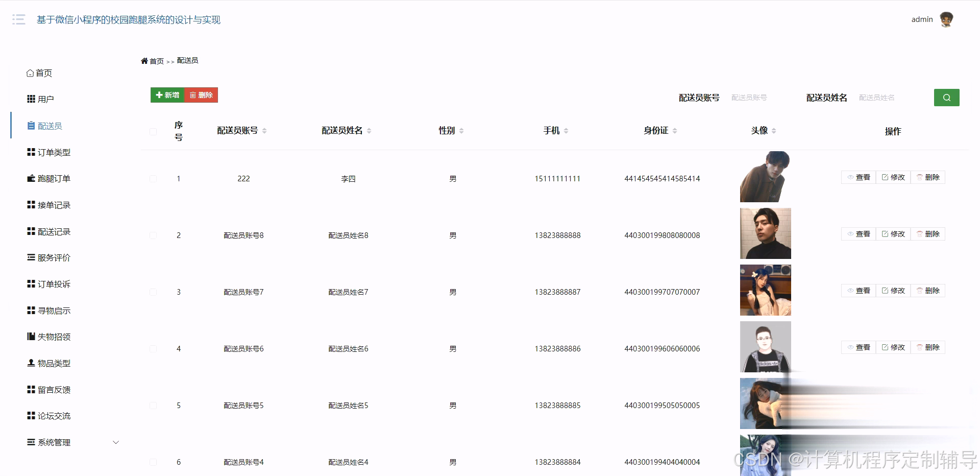Click the admin avatar in the top bar
980x476 pixels.
[x=947, y=19]
